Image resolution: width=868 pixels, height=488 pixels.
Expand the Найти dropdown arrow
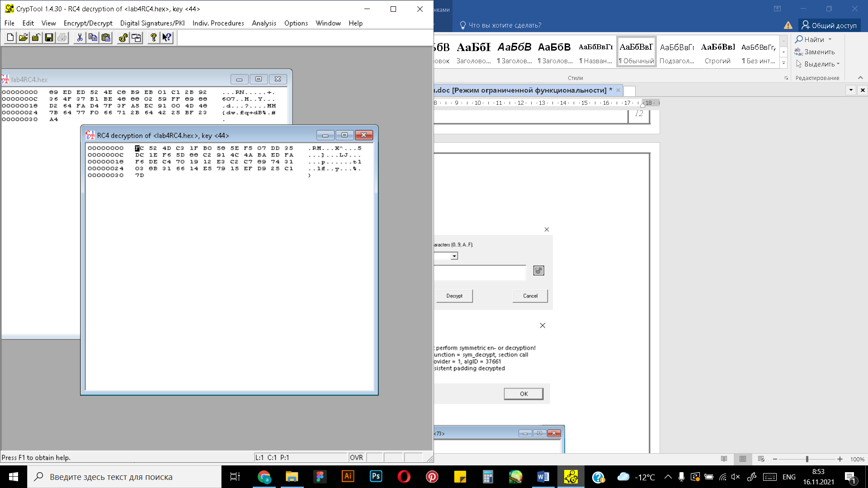click(830, 39)
